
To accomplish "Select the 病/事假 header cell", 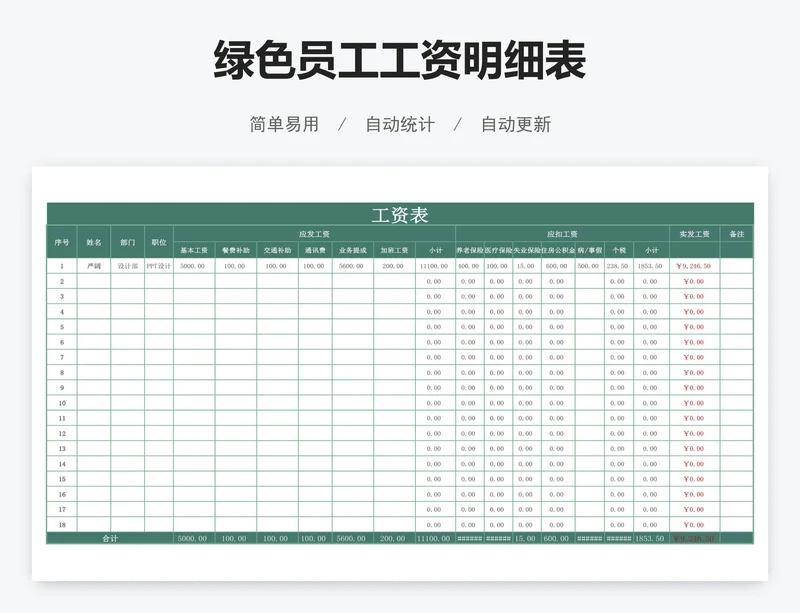I will coord(590,250).
